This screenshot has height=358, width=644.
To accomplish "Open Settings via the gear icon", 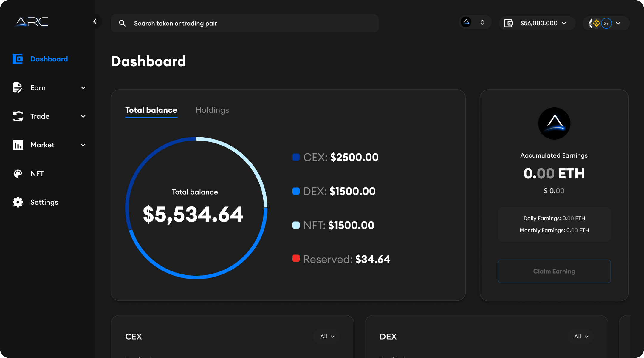I will click(18, 202).
